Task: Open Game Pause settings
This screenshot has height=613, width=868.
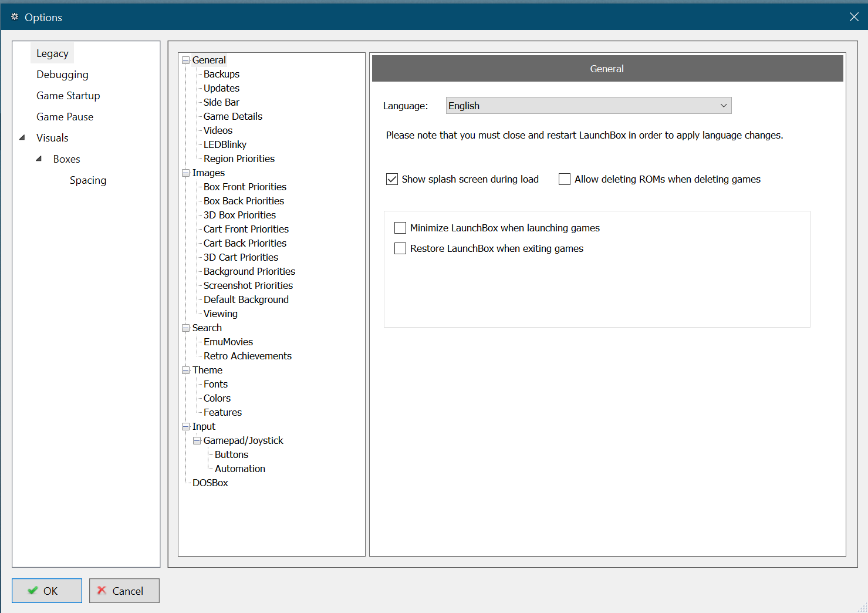Action: point(65,117)
